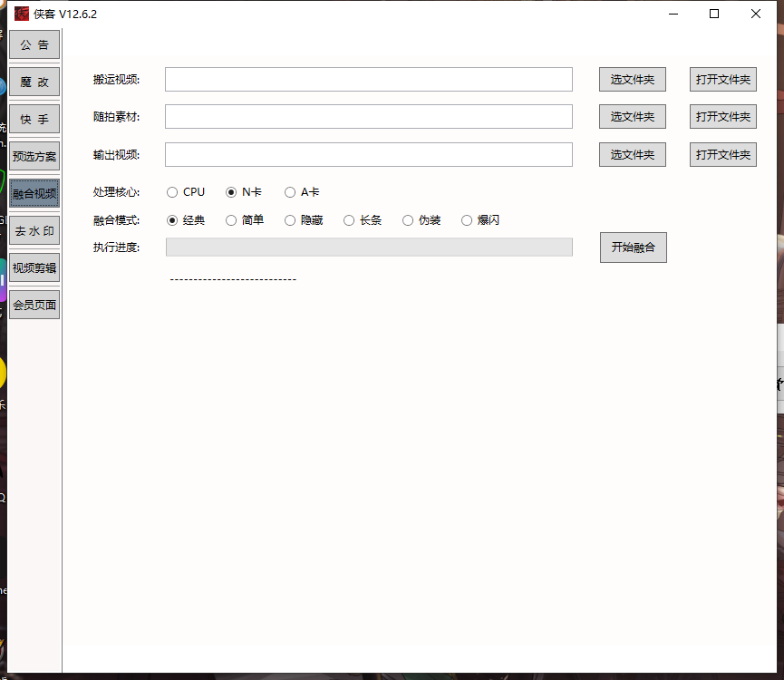Select CPU as processing core

coord(172,192)
